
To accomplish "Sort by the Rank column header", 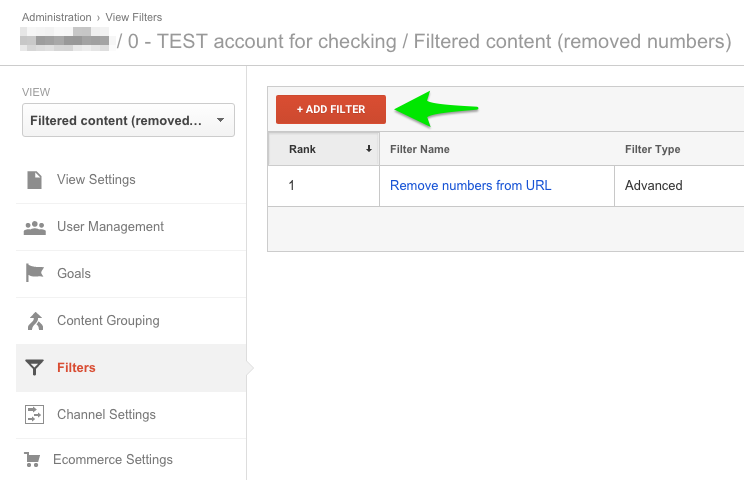I will tap(324, 149).
